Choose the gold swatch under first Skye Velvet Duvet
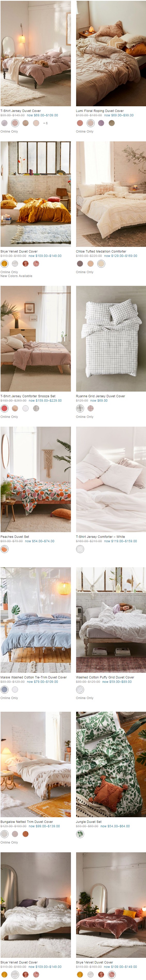Viewport: 146px width, 980px height. pos(5,264)
